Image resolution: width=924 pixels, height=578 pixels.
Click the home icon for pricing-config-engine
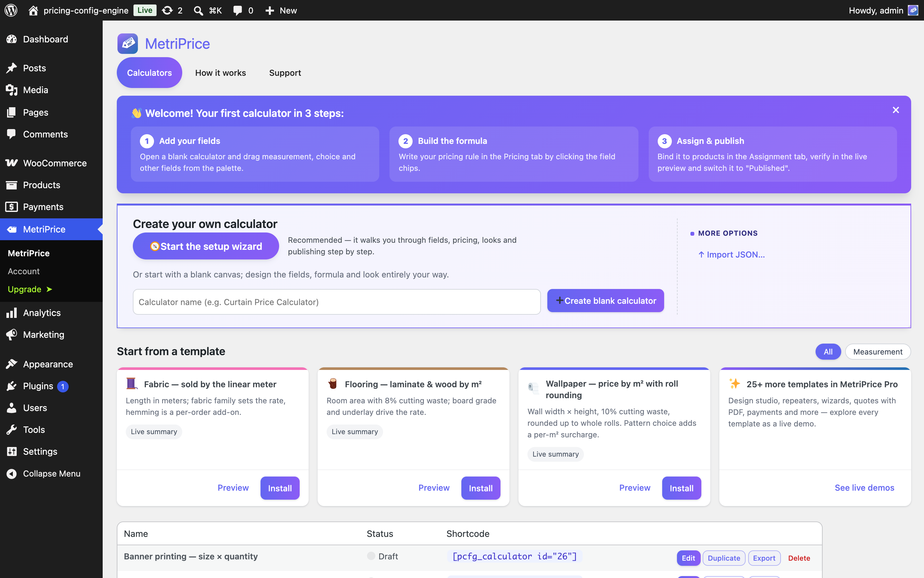33,10
